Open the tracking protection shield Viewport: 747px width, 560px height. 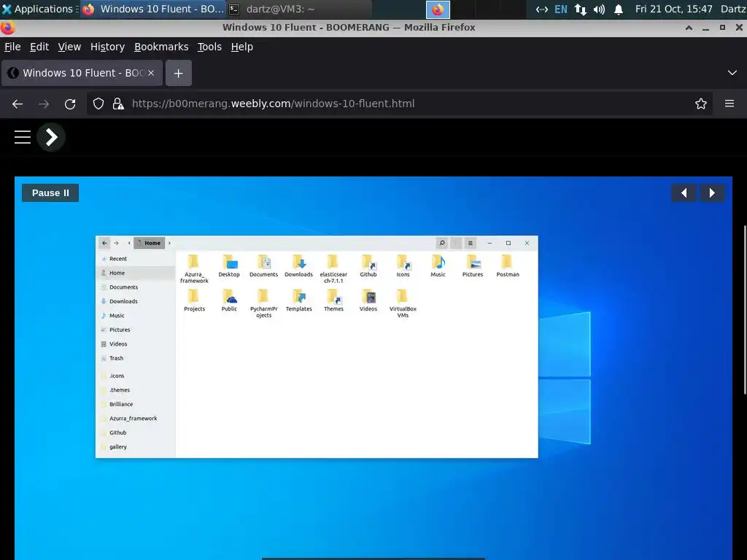(x=98, y=104)
